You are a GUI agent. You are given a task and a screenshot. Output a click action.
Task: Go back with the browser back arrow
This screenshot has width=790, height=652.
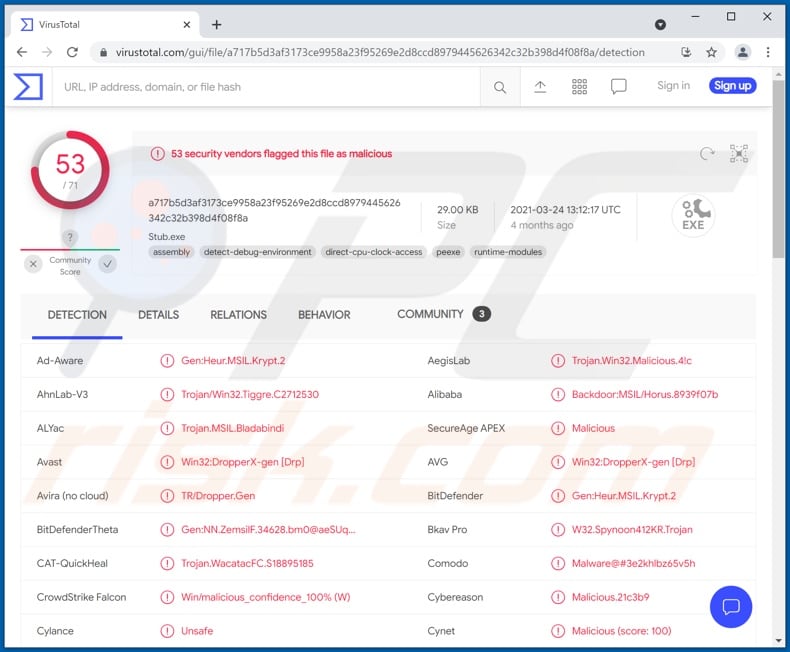pyautogui.click(x=22, y=52)
